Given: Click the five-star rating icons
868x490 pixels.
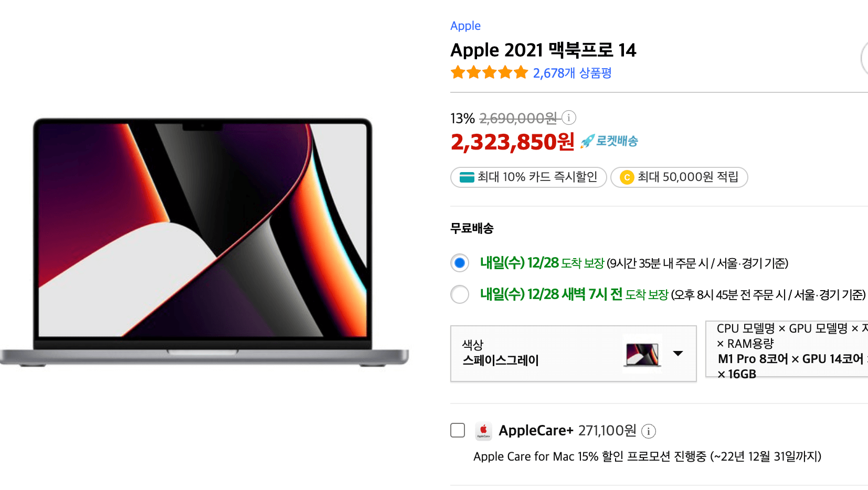Looking at the screenshot, I should (489, 72).
